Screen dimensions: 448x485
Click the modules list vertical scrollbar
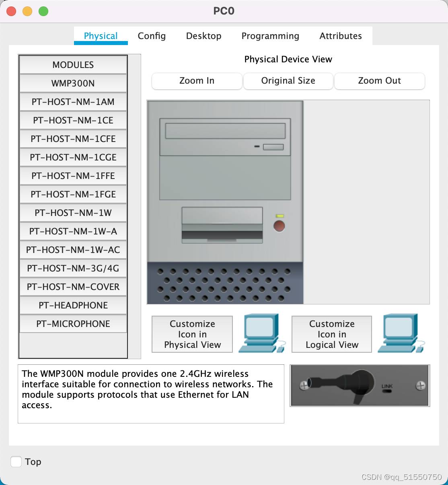[x=134, y=206]
